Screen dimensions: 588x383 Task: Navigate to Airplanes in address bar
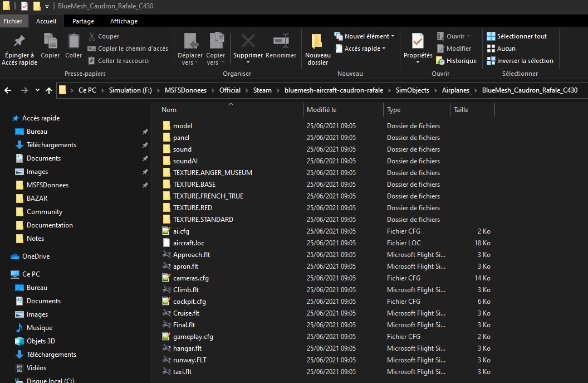455,90
